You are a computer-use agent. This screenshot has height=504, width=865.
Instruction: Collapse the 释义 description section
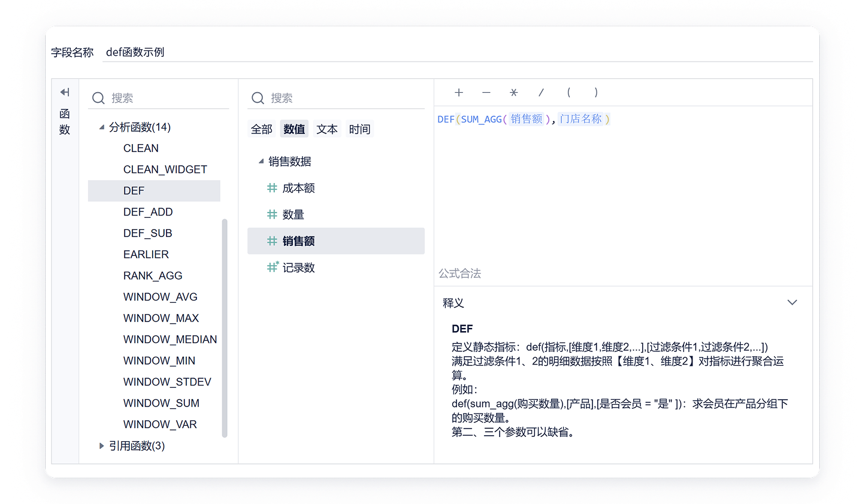pos(792,302)
